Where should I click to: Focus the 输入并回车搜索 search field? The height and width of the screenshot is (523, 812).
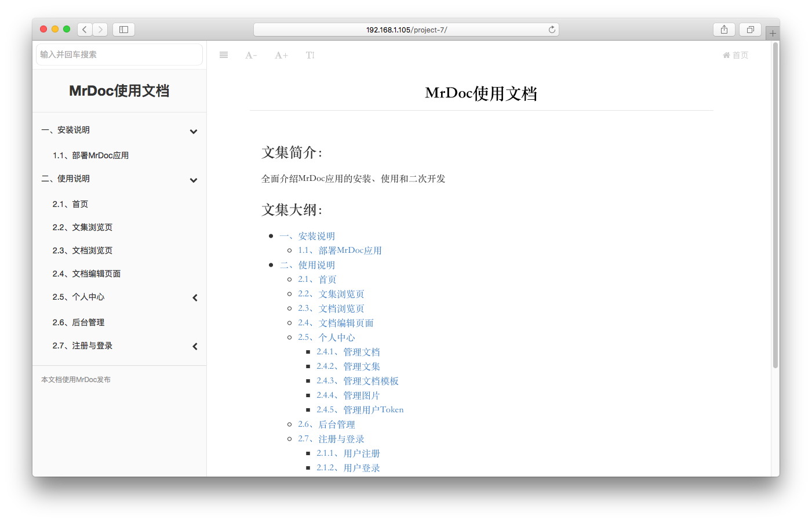pyautogui.click(x=119, y=55)
